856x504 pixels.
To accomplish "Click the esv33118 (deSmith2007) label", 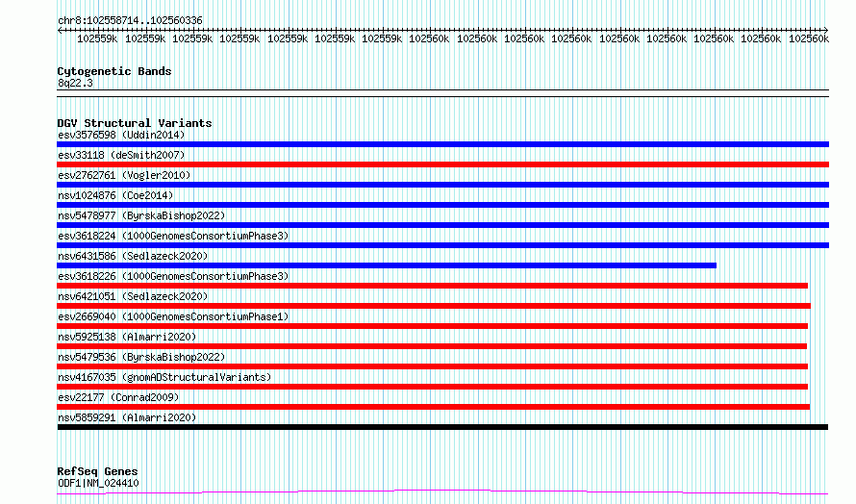I will [121, 155].
